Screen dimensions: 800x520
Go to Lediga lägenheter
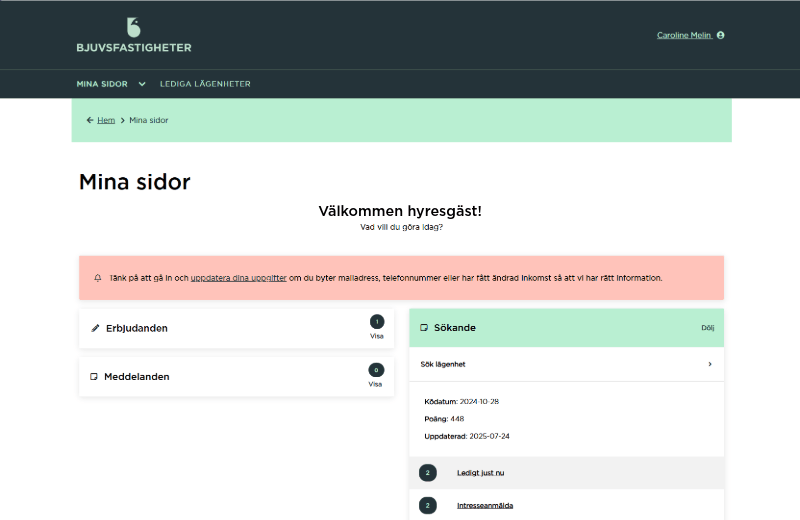[x=205, y=84]
